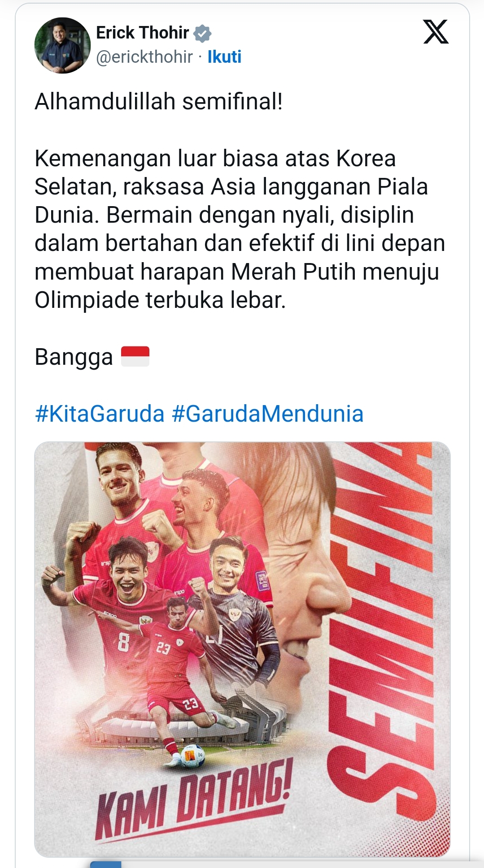Viewport: 484px width, 868px height.
Task: Click the @erickthohir handle
Action: click(144, 57)
